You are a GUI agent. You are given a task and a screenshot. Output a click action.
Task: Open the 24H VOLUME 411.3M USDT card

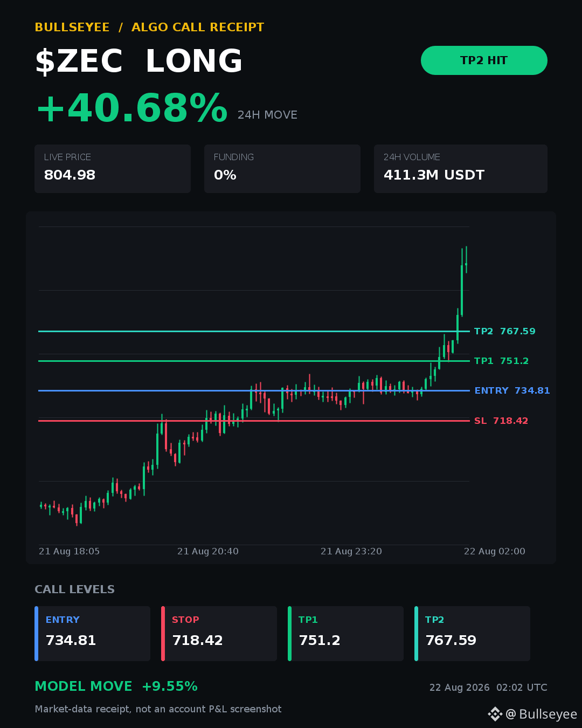pos(461,169)
